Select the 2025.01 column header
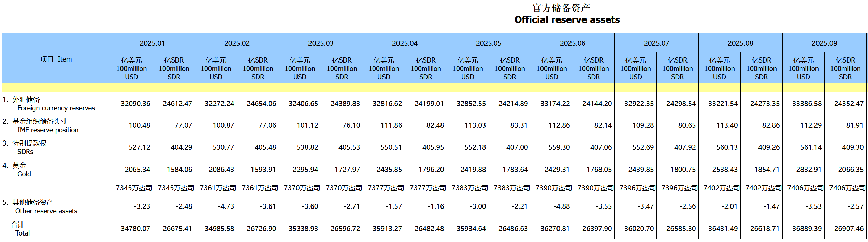The width and height of the screenshot is (868, 242). click(152, 43)
